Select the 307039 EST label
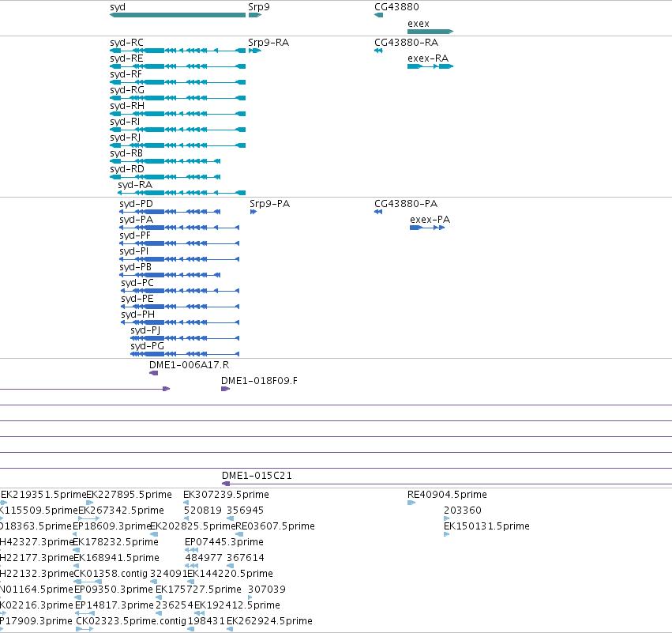 point(267,590)
